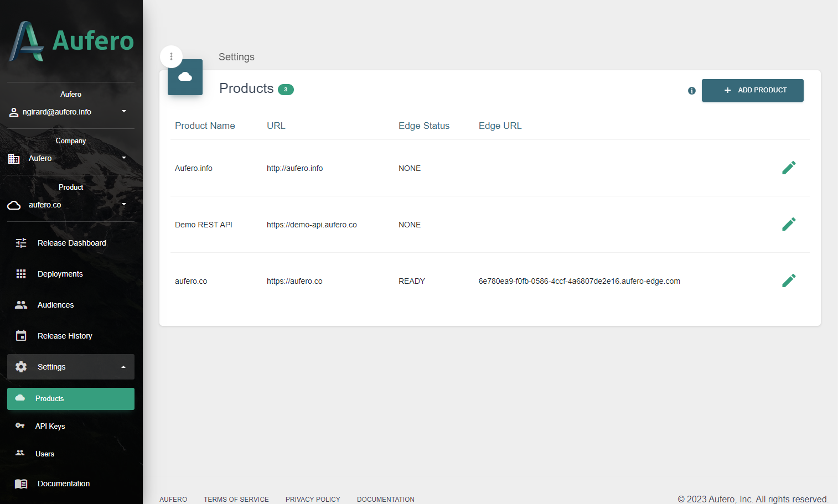The image size is (838, 504).
Task: Open the three-dot options menu
Action: [171, 56]
